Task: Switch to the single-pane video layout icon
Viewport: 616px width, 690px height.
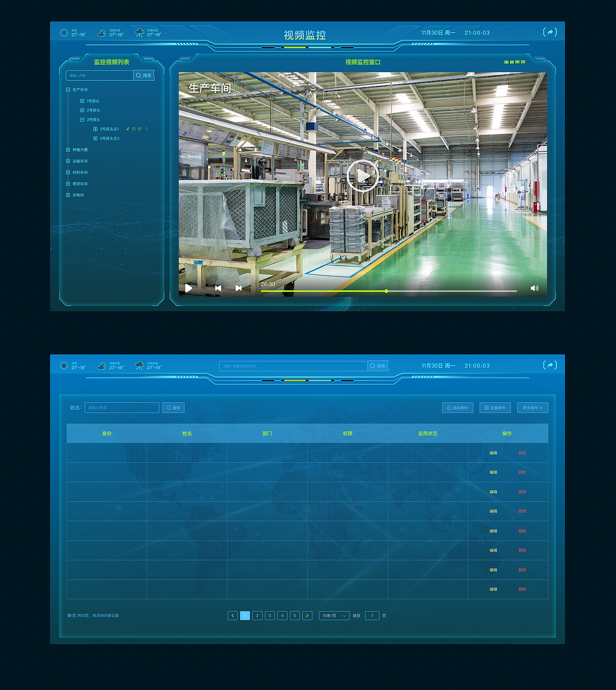Action: pos(506,62)
